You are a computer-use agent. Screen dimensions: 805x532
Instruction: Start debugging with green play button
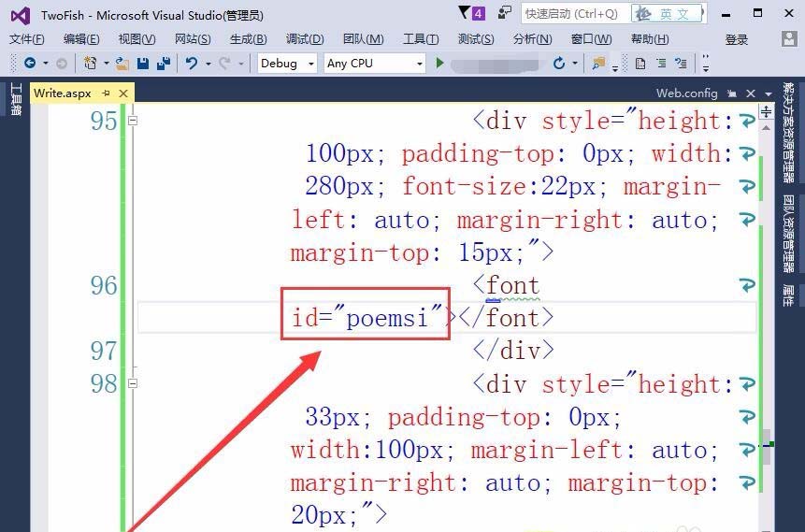tap(439, 64)
